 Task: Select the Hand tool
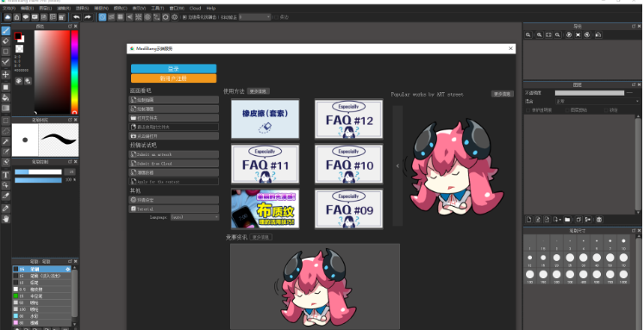click(6, 219)
